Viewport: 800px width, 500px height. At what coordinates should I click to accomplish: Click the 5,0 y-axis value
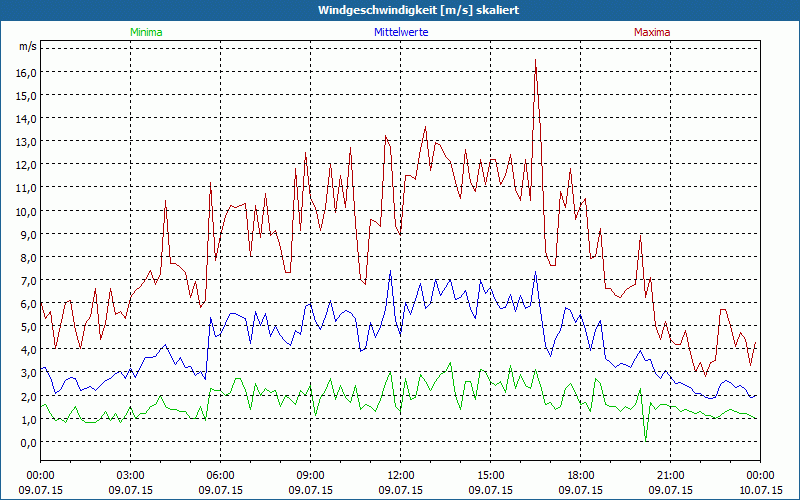coord(30,327)
